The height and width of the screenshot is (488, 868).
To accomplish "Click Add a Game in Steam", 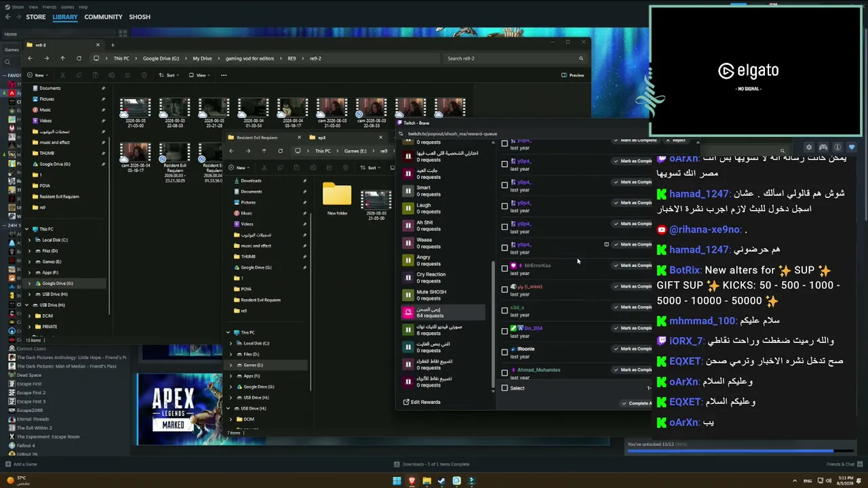I will coord(21,464).
